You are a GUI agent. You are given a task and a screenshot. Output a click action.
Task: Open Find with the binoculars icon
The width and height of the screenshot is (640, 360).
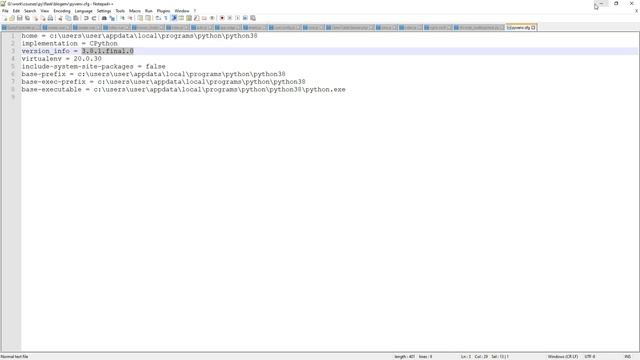coord(104,18)
